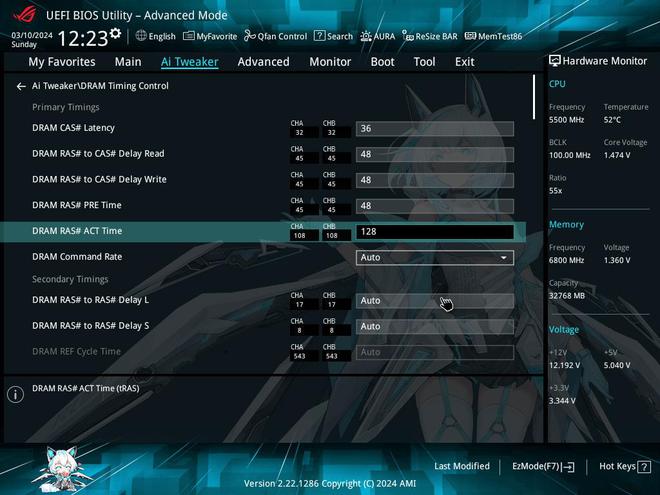The image size is (660, 495).
Task: Click the Hardware Monitor display icon
Action: pyautogui.click(x=555, y=61)
